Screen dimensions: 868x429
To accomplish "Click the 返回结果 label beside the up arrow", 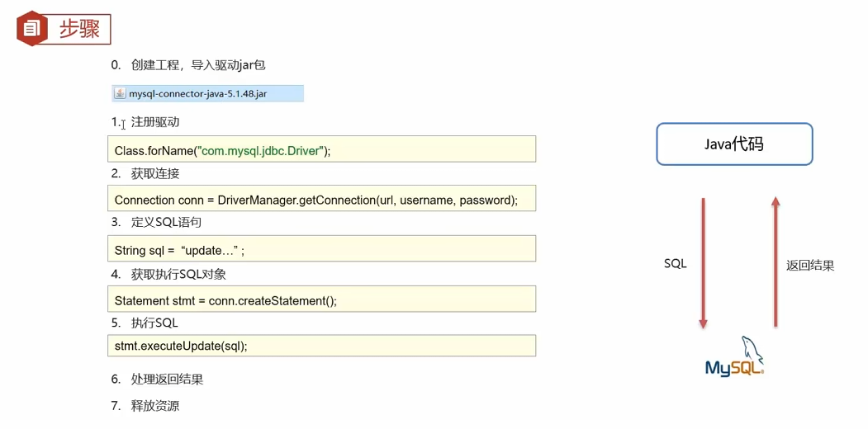I will [810, 266].
